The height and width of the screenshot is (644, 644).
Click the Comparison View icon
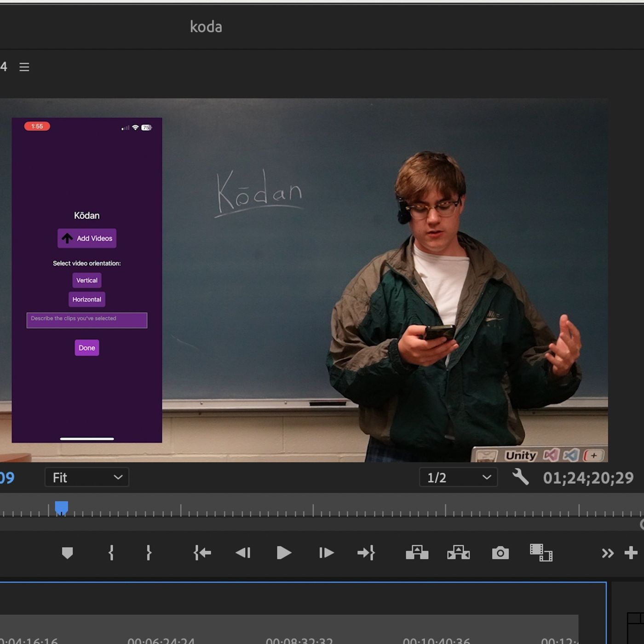click(x=541, y=552)
